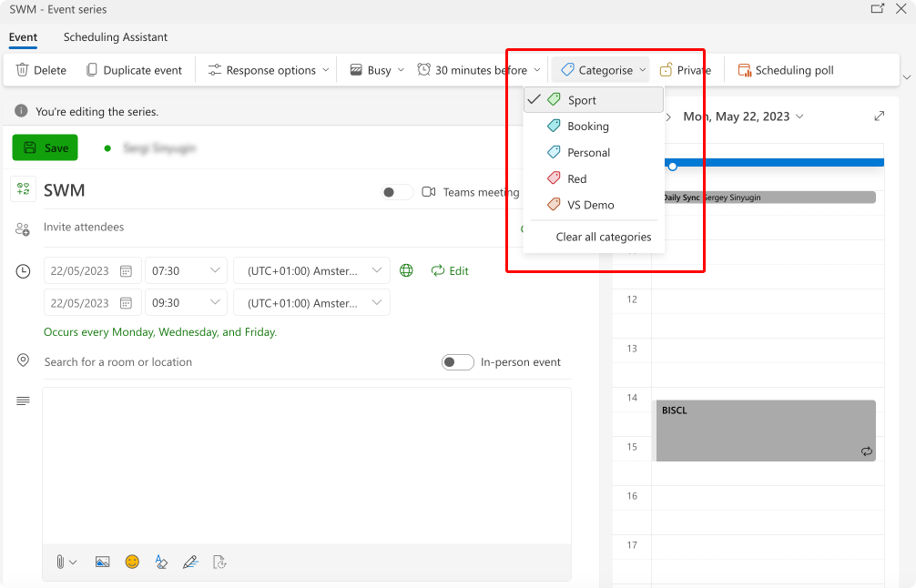Open the 07:30 start time dropdown
The width and height of the screenshot is (916, 588).
click(186, 271)
